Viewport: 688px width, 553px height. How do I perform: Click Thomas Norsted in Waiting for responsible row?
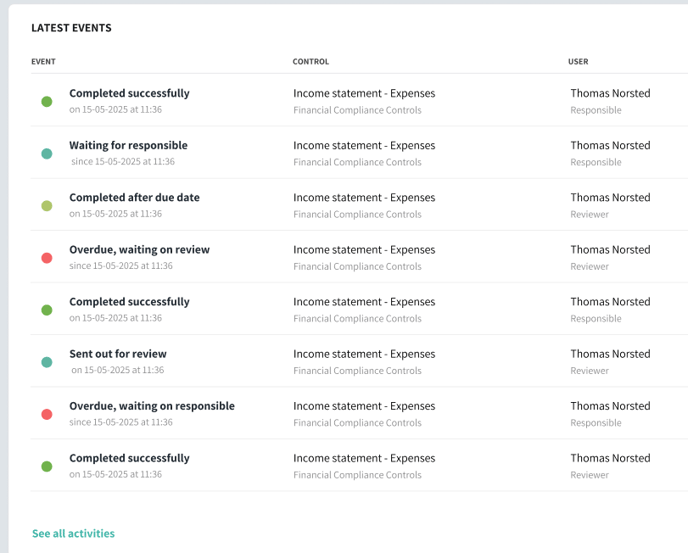610,145
